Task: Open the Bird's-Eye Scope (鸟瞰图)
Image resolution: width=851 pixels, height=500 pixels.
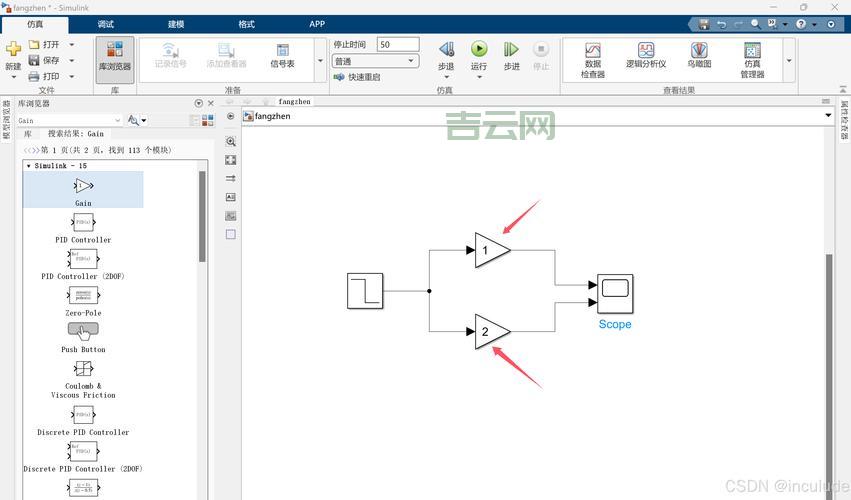Action: 699,56
